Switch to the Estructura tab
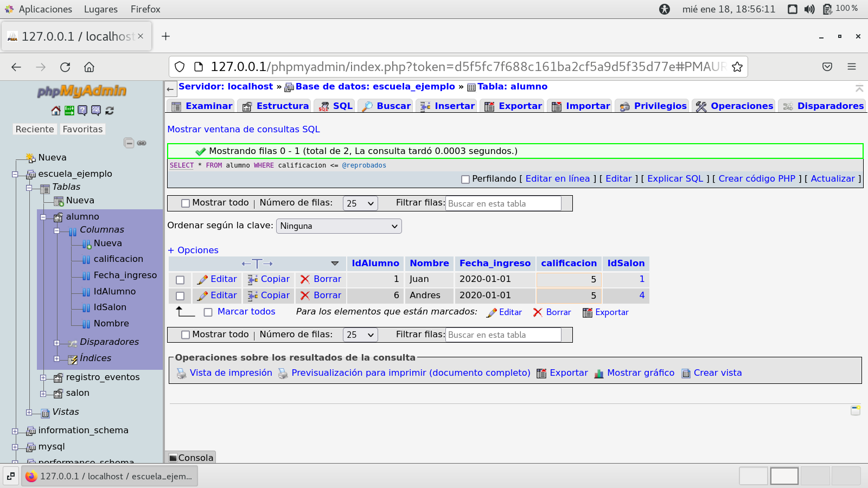This screenshot has width=868, height=488. [276, 106]
